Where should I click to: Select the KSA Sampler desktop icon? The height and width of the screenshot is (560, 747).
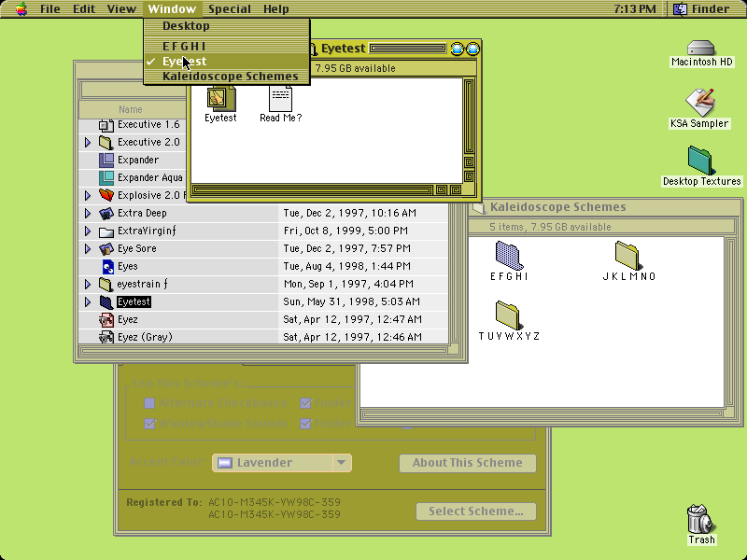(x=699, y=102)
